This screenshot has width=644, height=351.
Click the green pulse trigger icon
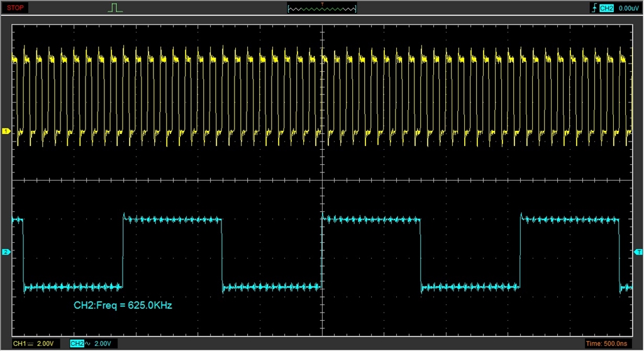point(116,8)
